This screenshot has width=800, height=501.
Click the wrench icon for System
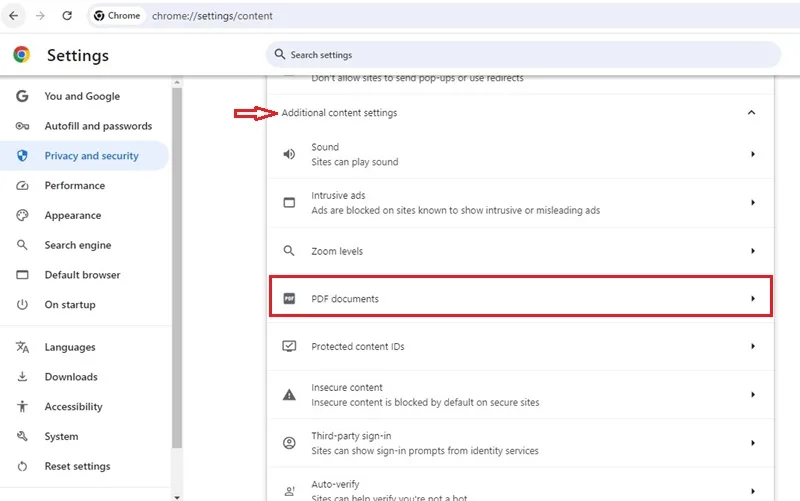pos(22,436)
